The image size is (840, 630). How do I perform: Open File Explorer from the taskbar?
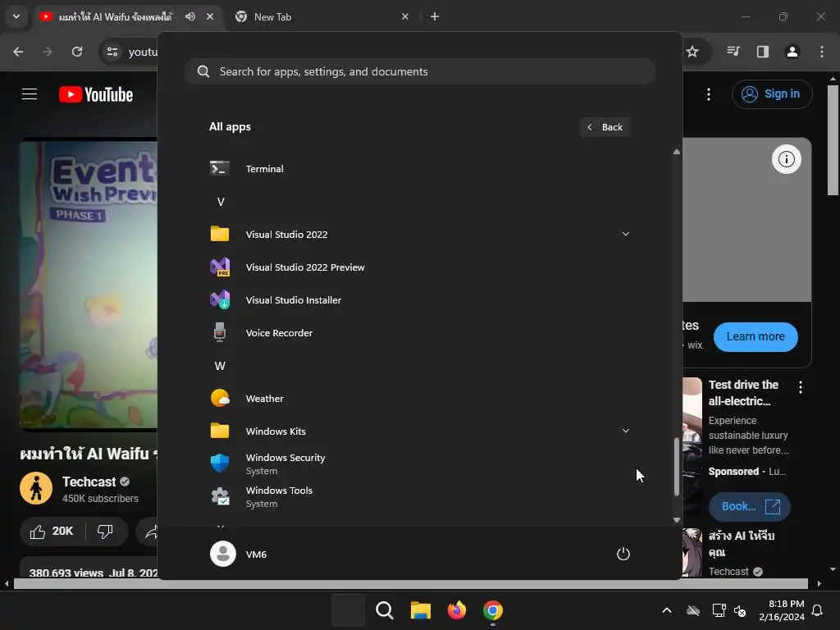tap(421, 610)
